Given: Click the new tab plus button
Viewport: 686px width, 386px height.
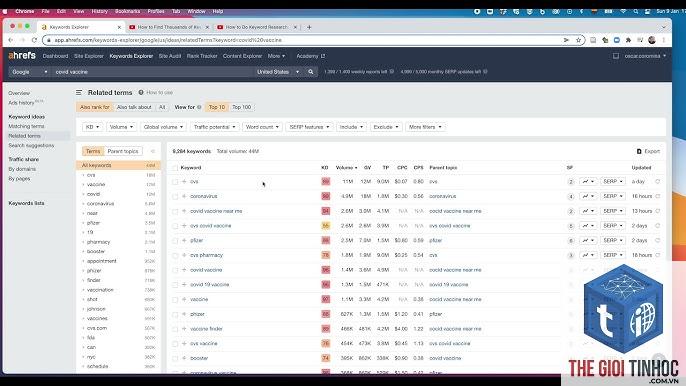Looking at the screenshot, I should [309, 27].
